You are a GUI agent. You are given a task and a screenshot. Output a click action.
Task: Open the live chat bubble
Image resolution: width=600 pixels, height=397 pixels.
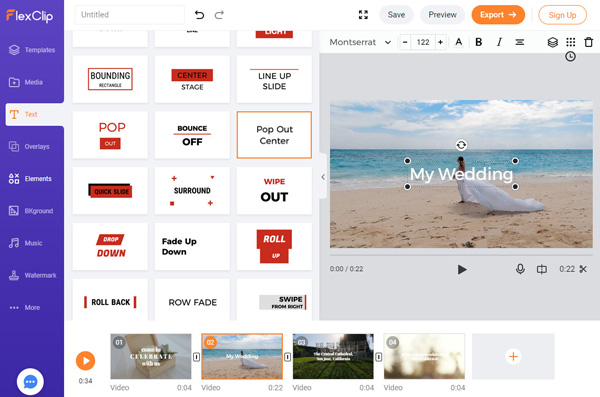click(x=30, y=381)
